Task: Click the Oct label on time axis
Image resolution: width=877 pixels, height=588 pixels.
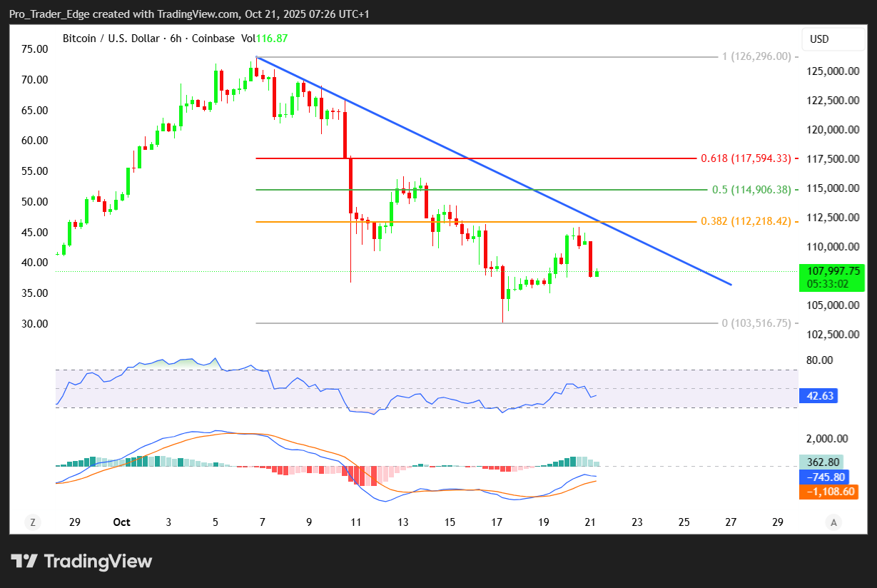Action: click(121, 522)
